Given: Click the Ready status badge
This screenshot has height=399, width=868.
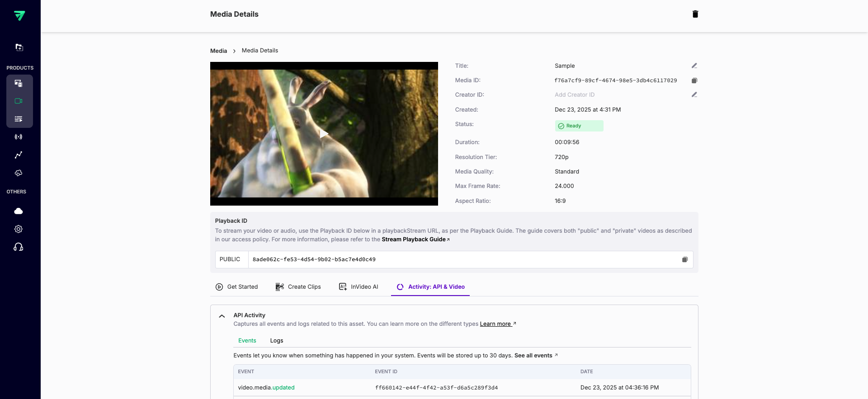Looking at the screenshot, I should click(579, 126).
